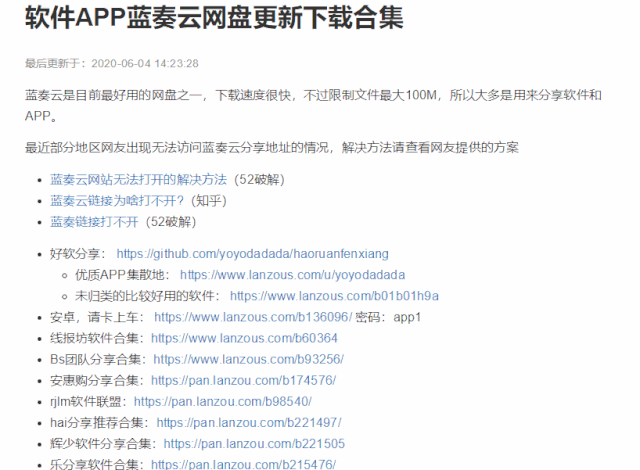Open the pan.lanzou.com/b174576/ link

click(x=243, y=381)
